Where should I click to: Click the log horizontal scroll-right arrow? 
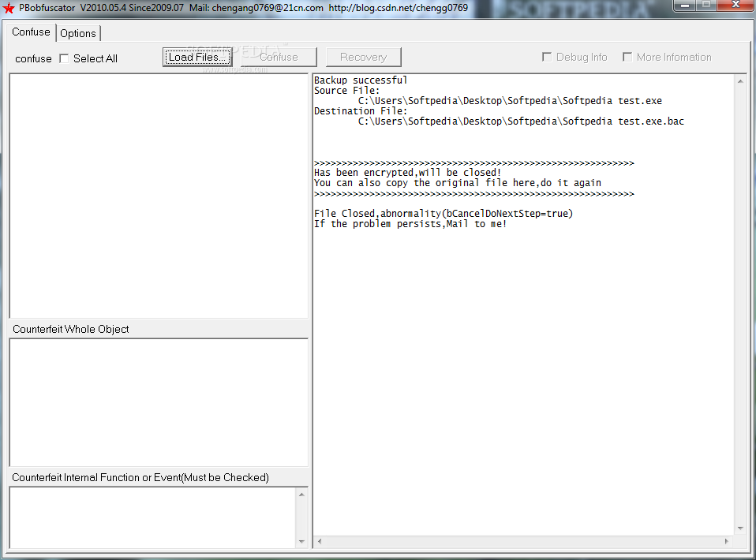pyautogui.click(x=727, y=541)
